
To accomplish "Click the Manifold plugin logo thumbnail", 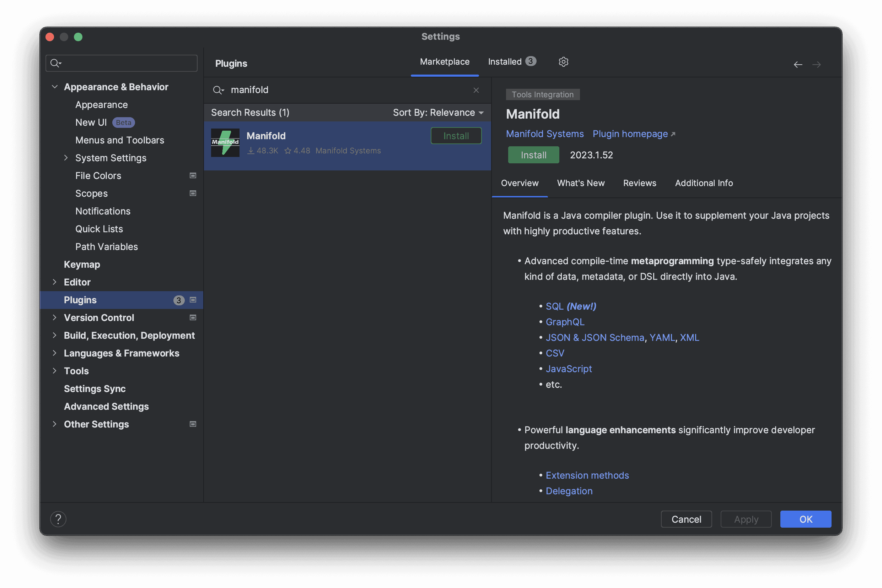I will [225, 142].
